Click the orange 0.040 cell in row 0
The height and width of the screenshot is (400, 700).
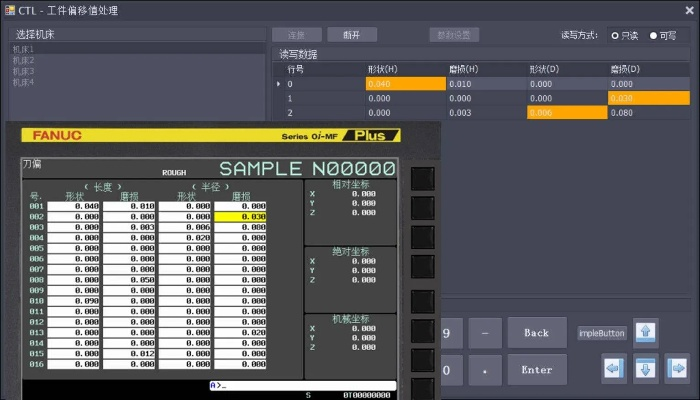coord(406,84)
